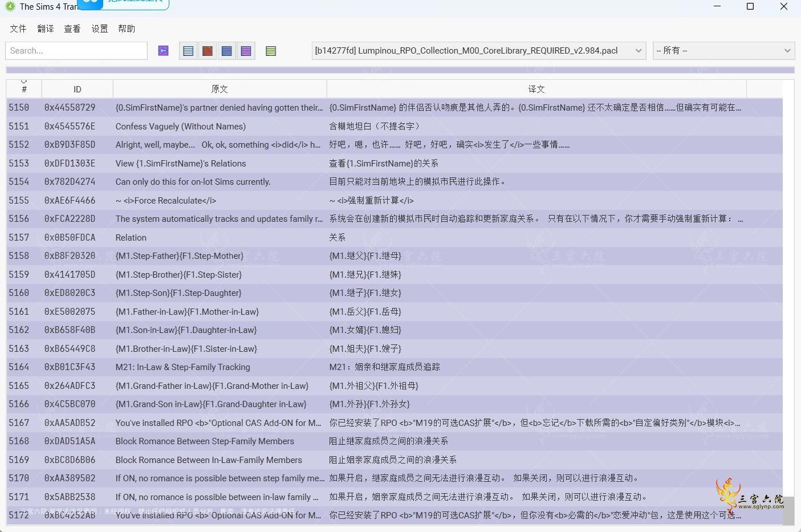Select translation 强制重新计算

[371, 200]
